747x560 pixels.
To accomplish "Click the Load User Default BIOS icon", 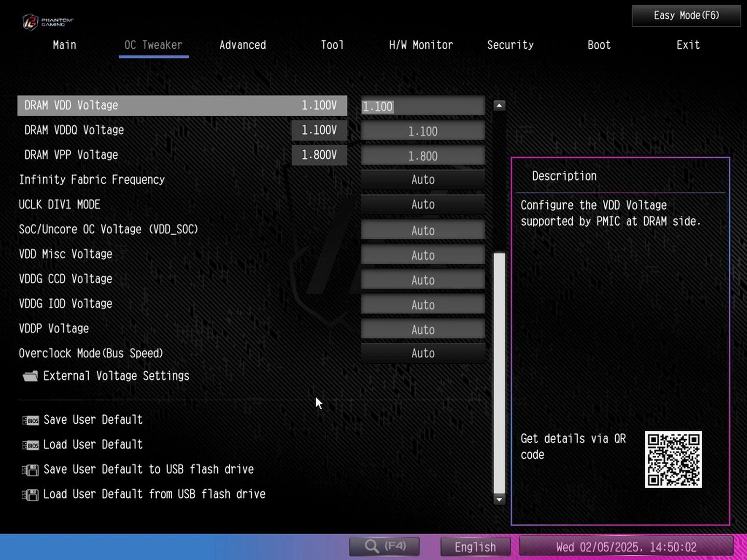I will coord(31,445).
